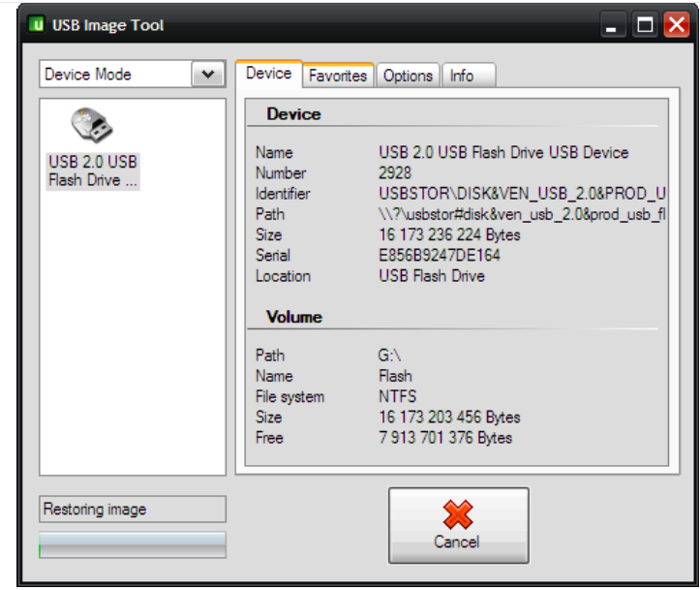Screen dimensions: 700x590
Task: Open the Favorites tab
Action: click(x=338, y=76)
